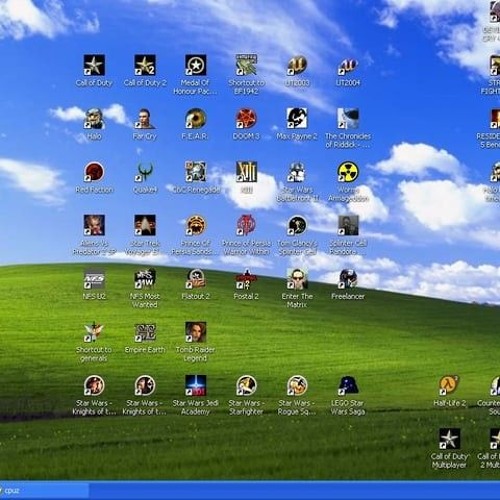
Task: Select the DOOM 3 pentagram icon
Action: point(246,118)
